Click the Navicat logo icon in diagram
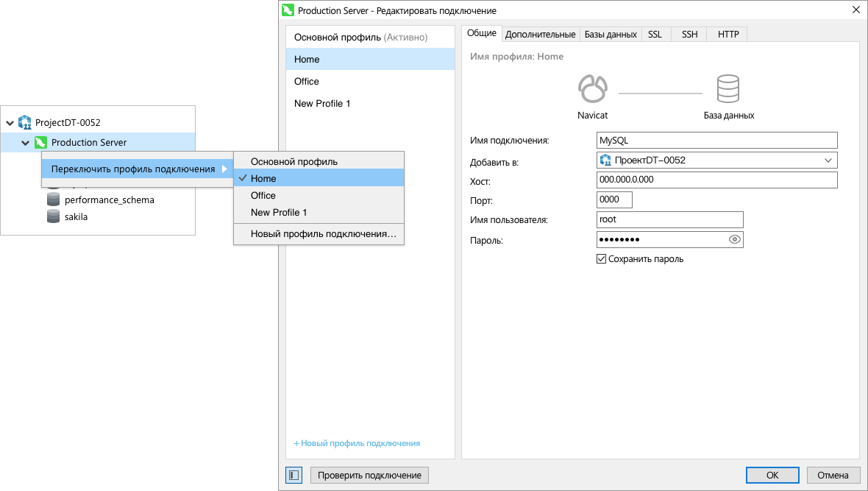868x491 pixels. coord(592,88)
